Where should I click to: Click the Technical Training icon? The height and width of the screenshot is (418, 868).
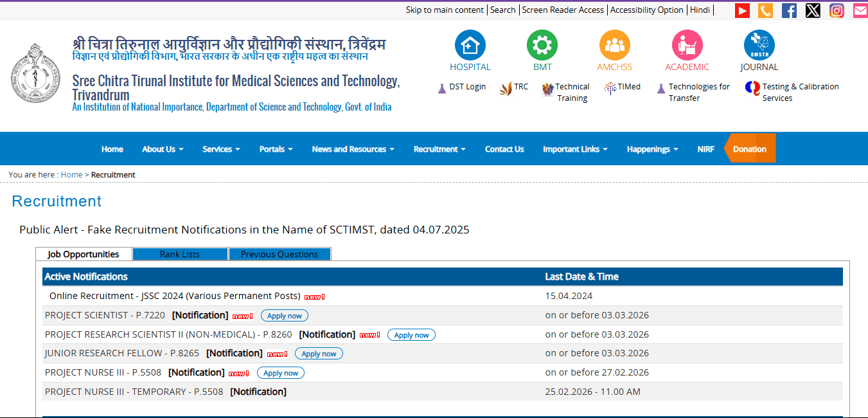coord(547,88)
